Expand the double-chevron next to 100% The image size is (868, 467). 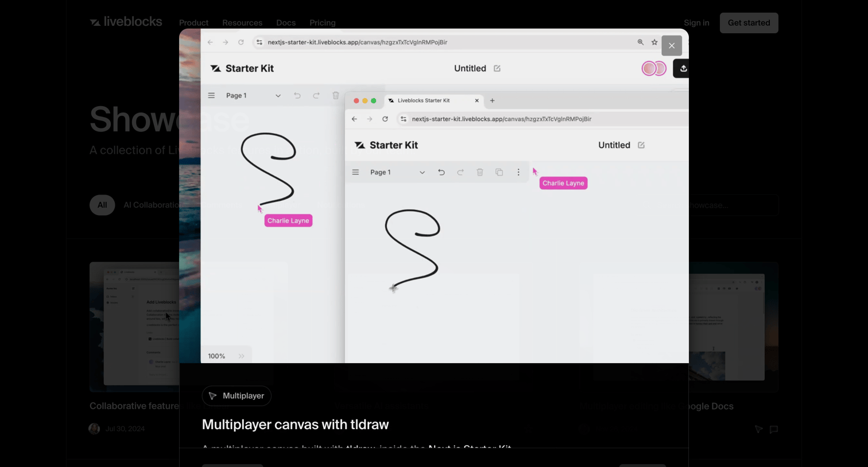(242, 356)
